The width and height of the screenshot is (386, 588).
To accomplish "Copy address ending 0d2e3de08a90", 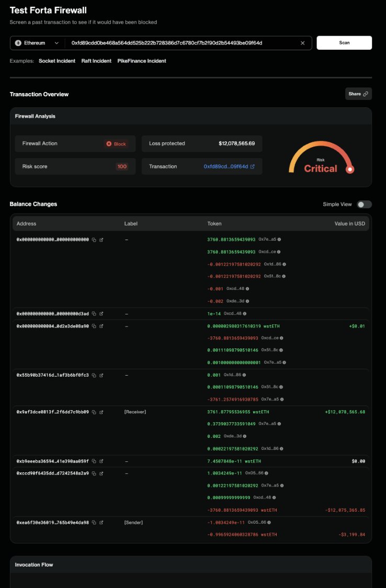I will coord(94,326).
